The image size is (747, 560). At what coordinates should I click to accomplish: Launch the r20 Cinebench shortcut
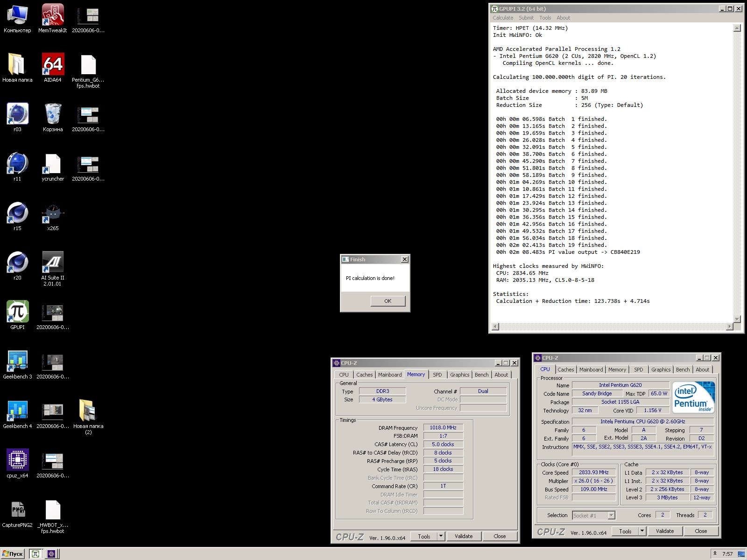click(17, 266)
